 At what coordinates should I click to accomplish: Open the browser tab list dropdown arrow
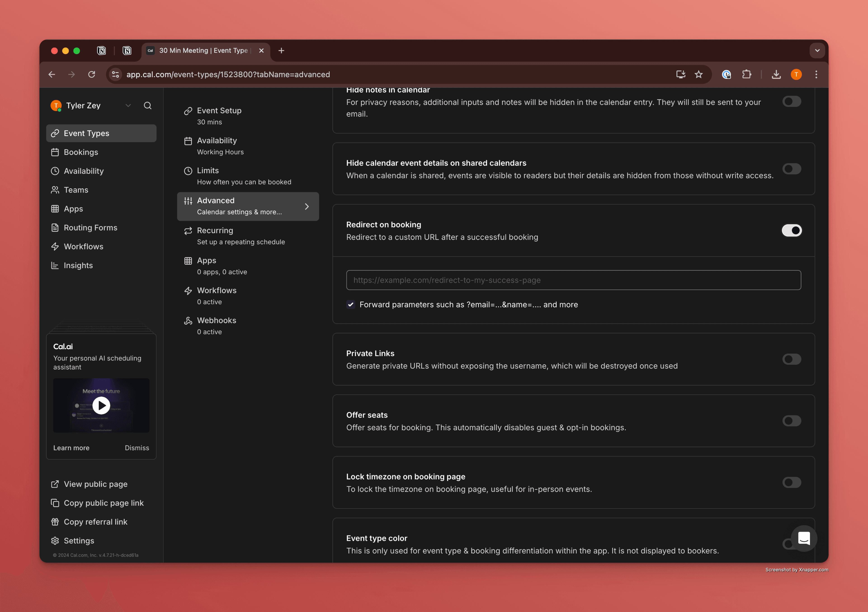click(x=817, y=51)
